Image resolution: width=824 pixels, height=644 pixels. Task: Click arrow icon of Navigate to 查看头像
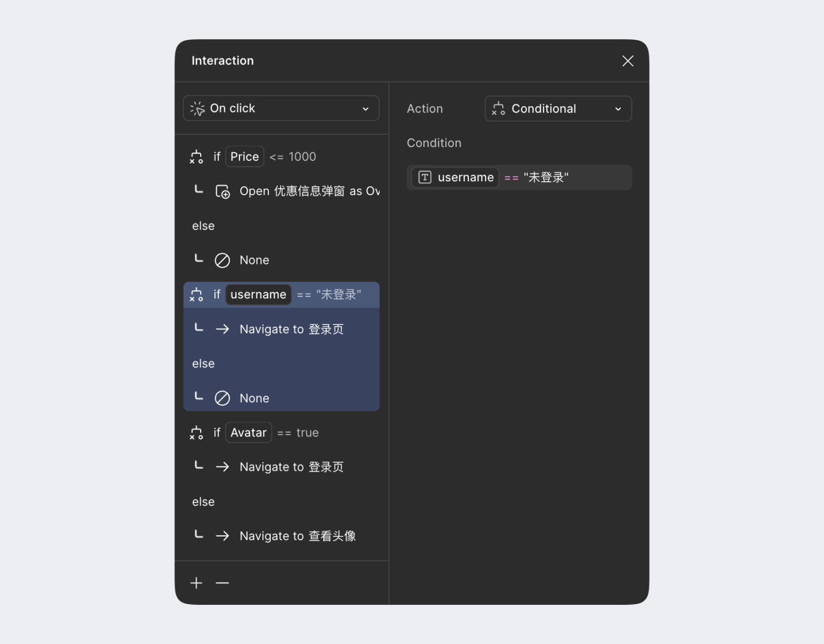tap(222, 536)
